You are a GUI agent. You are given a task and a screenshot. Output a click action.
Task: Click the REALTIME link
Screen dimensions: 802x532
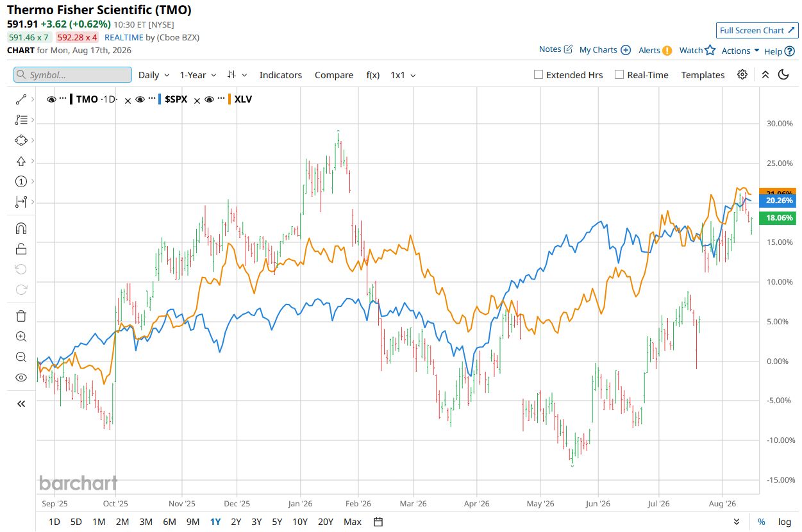coord(124,37)
